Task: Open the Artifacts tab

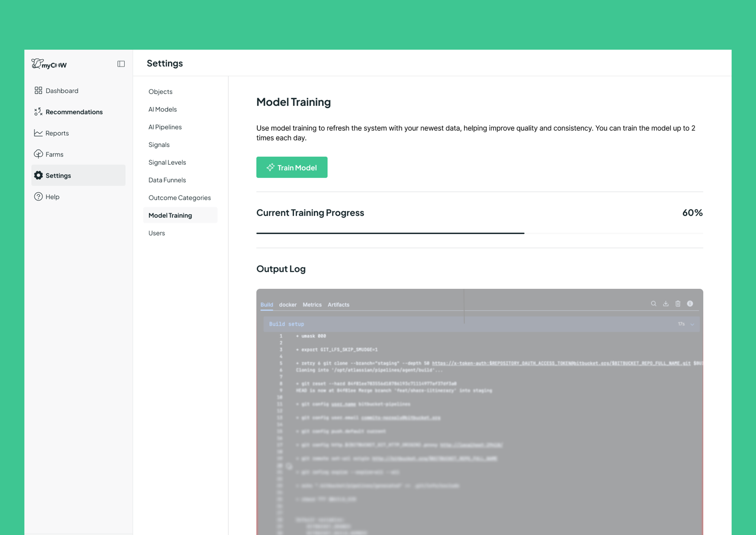Action: (338, 305)
